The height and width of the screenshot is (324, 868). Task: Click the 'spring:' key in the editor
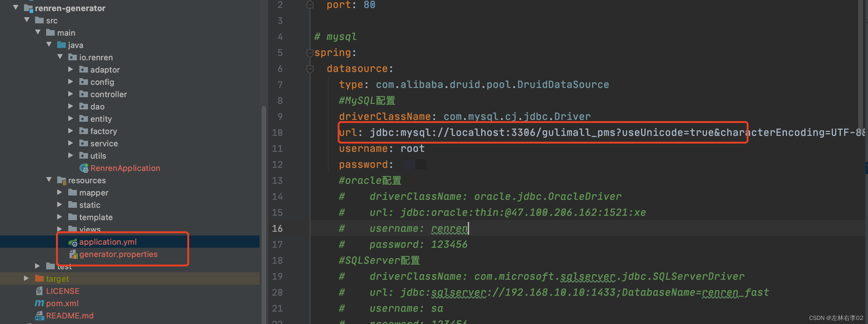click(335, 53)
